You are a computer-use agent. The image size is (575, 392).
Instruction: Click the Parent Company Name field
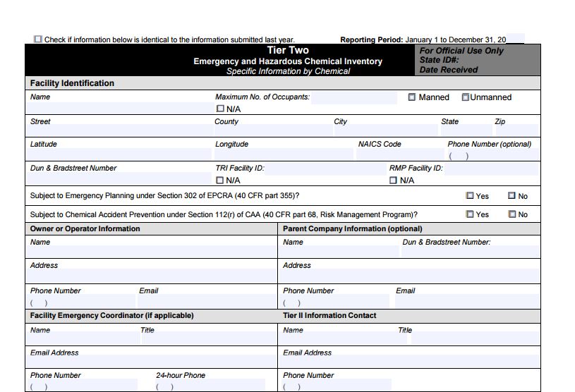click(339, 251)
